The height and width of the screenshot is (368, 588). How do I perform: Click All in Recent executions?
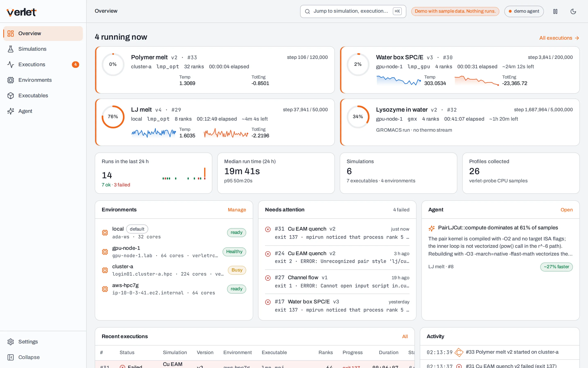[x=405, y=337]
